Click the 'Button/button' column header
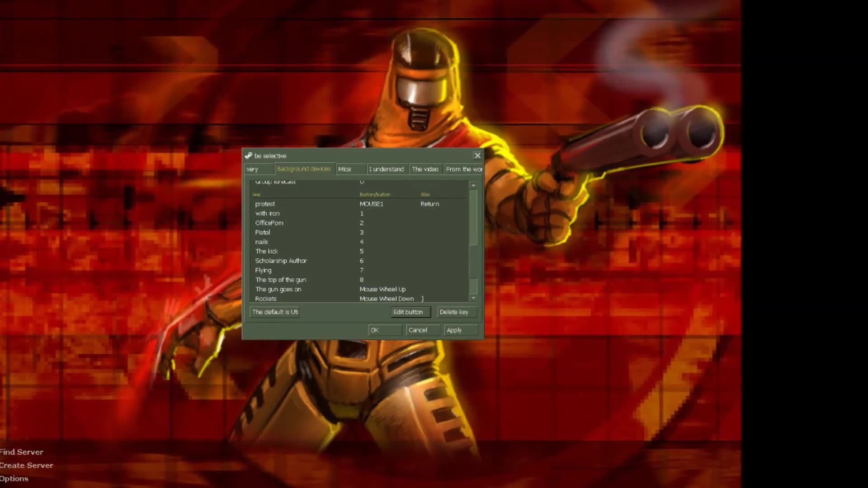The height and width of the screenshot is (488, 868). click(x=375, y=194)
